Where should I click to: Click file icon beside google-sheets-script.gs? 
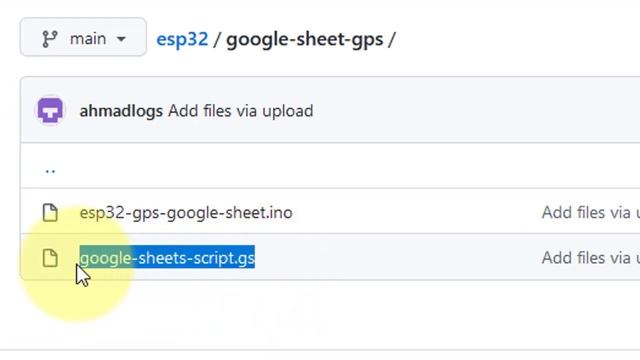tap(50, 258)
